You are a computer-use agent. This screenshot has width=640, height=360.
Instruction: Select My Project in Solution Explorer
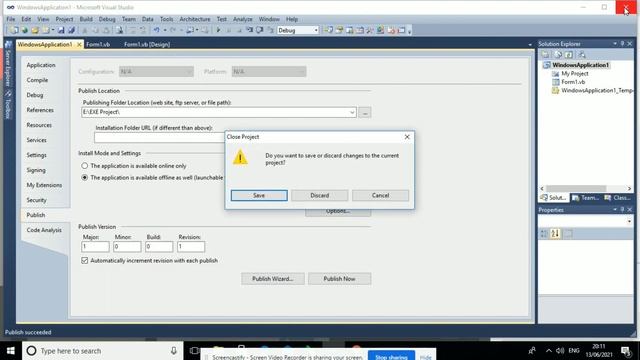point(574,73)
